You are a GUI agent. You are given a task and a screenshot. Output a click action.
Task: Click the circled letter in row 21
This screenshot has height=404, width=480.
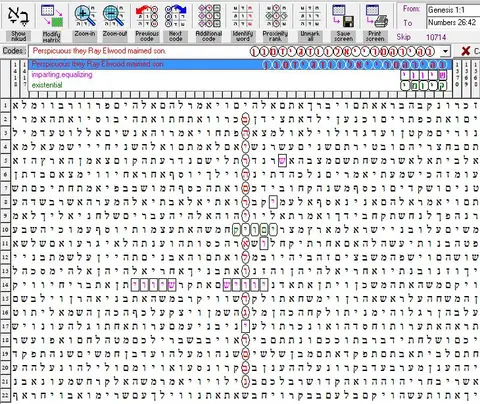click(x=245, y=382)
